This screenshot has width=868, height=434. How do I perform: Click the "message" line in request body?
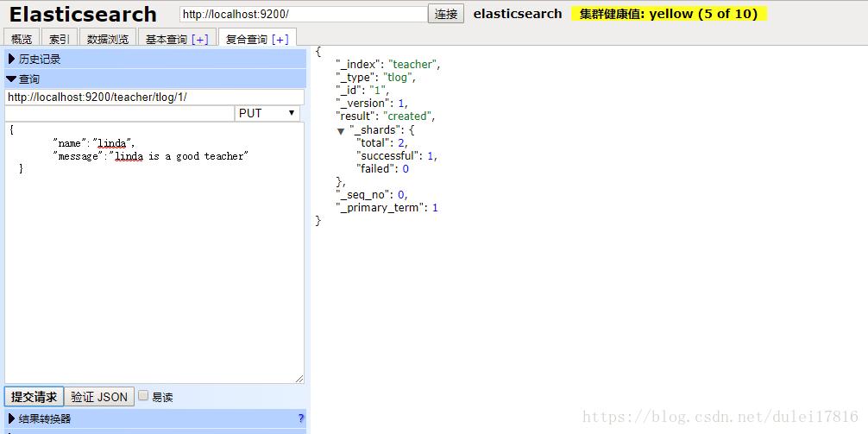[x=151, y=156]
